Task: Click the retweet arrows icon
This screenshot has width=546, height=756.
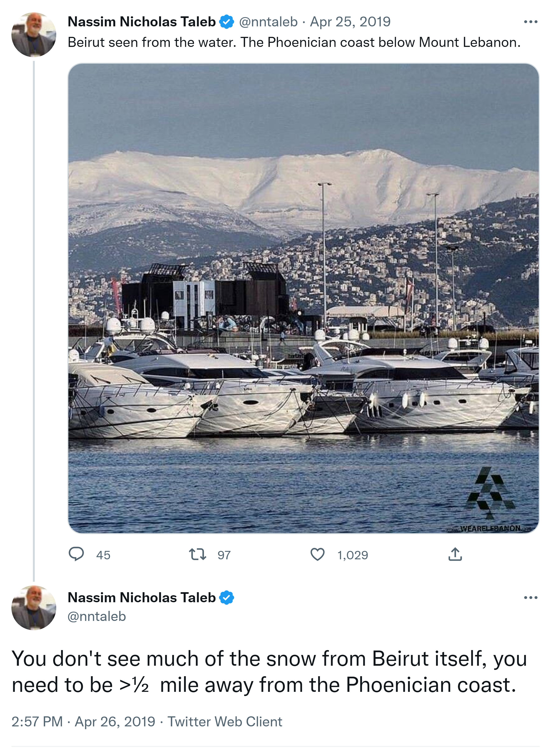Action: tap(197, 554)
